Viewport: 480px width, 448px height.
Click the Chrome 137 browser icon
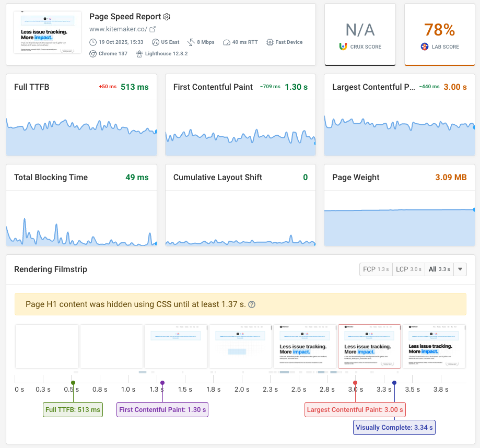pos(92,53)
